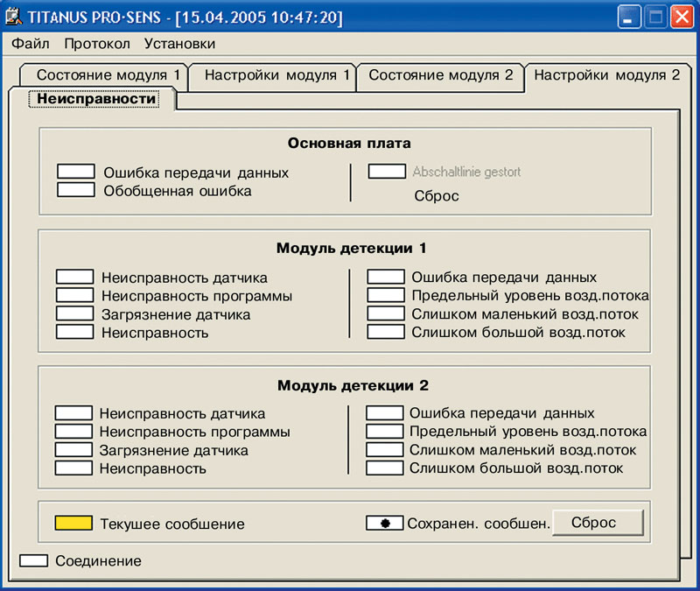The height and width of the screenshot is (591, 700).
Task: Click the Модуль детекции 2 heading
Action: click(353, 385)
